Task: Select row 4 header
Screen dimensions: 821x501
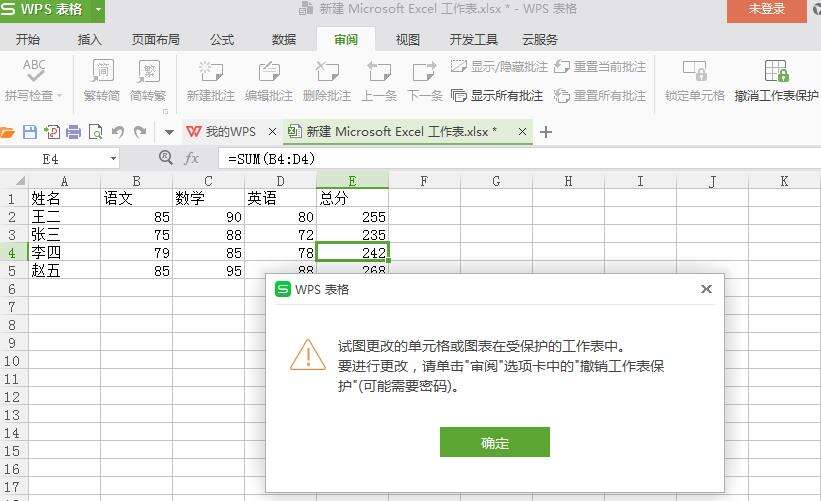Action: (14, 253)
